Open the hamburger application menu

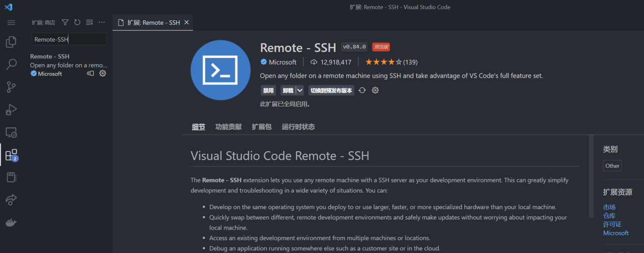tap(11, 22)
